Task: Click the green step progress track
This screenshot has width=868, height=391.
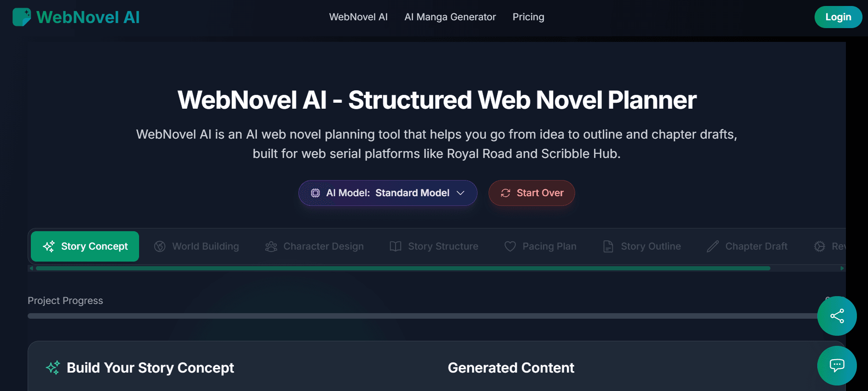Action: (x=401, y=268)
